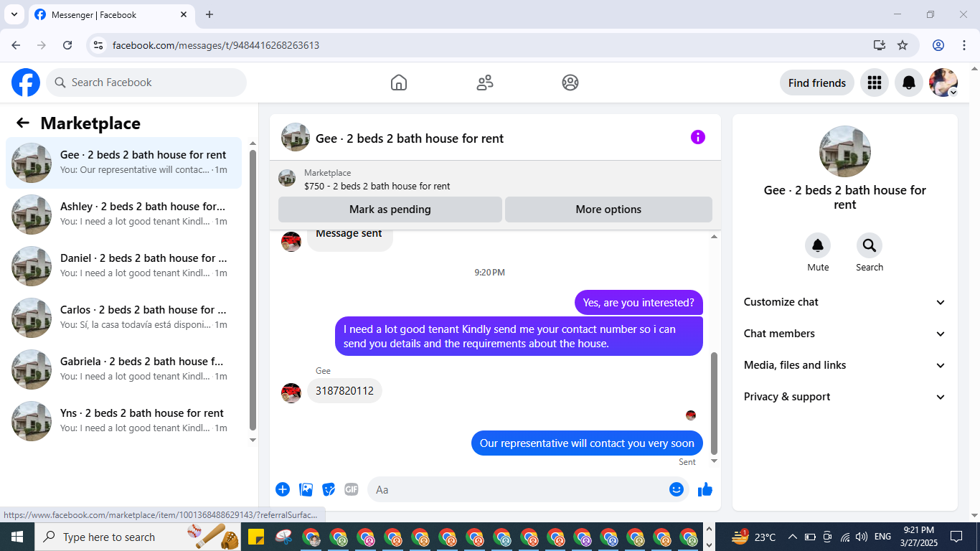Open the Groups icon in top navigation
The width and height of the screenshot is (980, 551).
570,83
